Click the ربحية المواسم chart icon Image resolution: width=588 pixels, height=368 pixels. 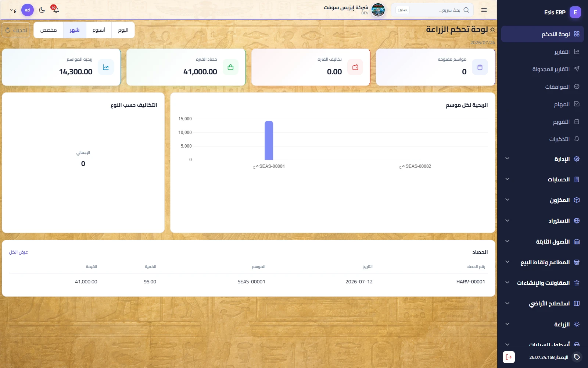pos(106,67)
